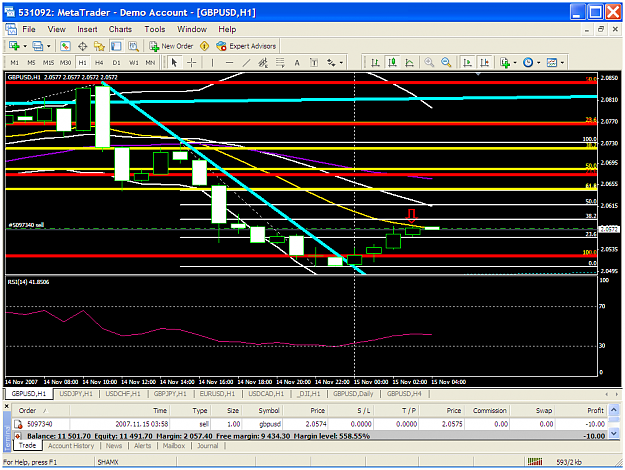Click the New Chart icon
This screenshot has width=625, height=470.
(14, 46)
